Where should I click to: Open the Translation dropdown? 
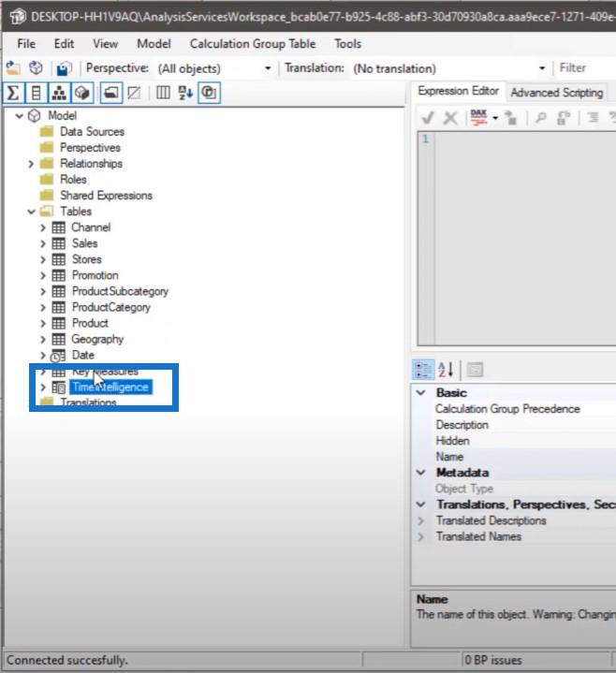coord(542,68)
